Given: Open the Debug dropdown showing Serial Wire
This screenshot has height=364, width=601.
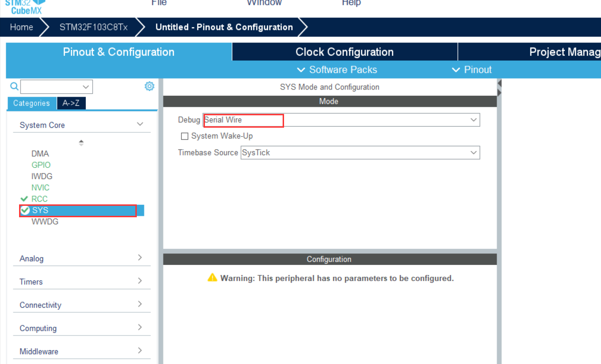Looking at the screenshot, I should click(x=342, y=120).
